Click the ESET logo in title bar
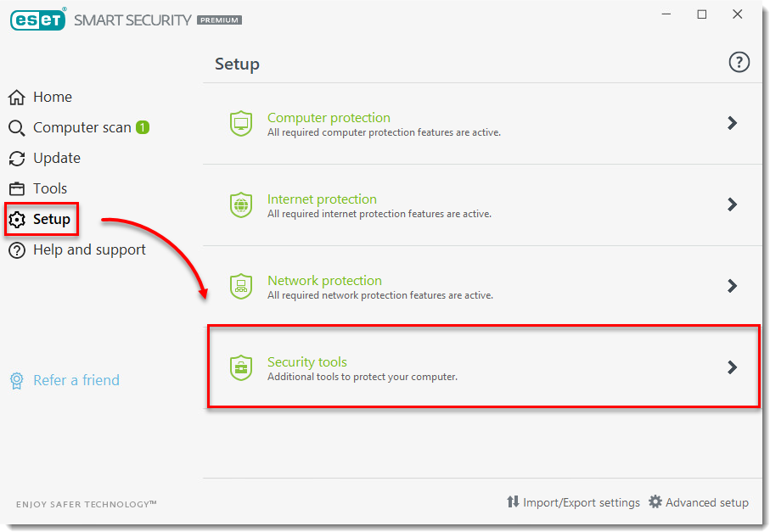The width and height of the screenshot is (770, 532). pyautogui.click(x=37, y=19)
